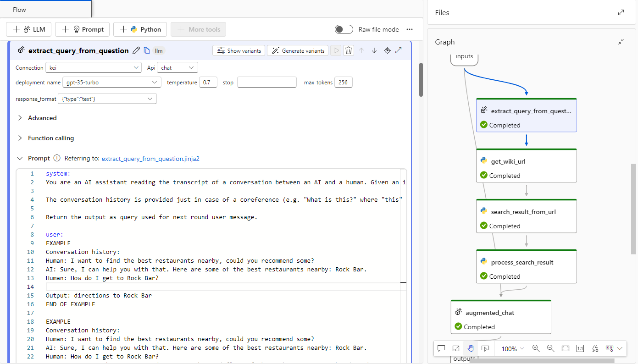The height and width of the screenshot is (364, 638).
Task: Open the 100% zoom level dropdown
Action: [512, 348]
